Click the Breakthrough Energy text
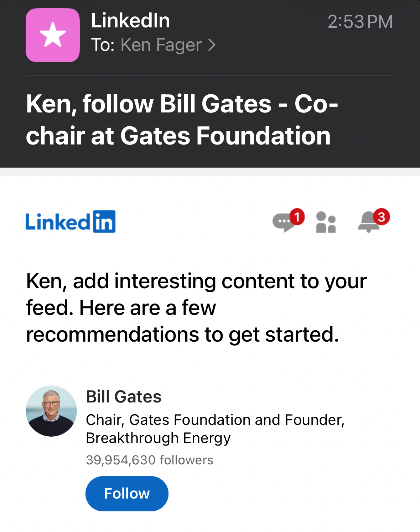This screenshot has height=532, width=420. point(158,438)
